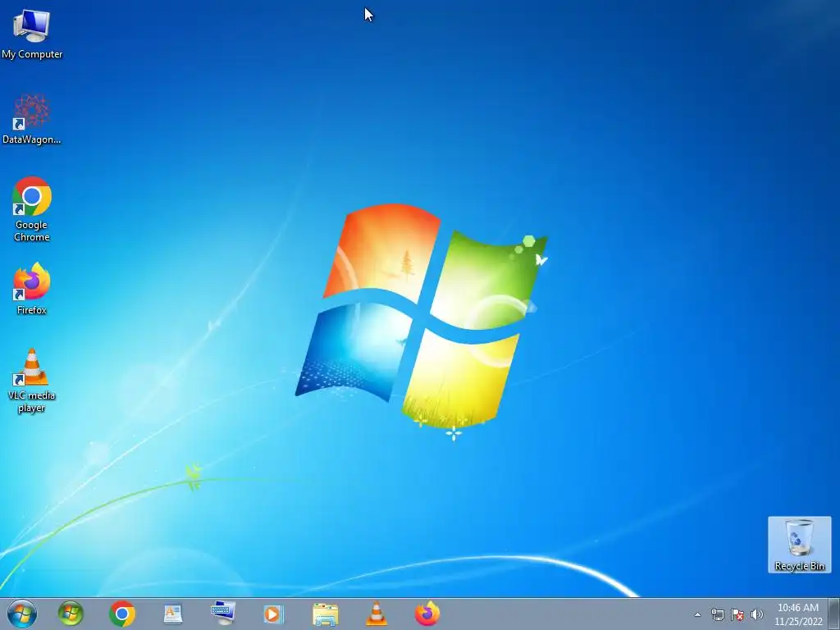Select the VLC media player desktop shortcut

tap(32, 381)
